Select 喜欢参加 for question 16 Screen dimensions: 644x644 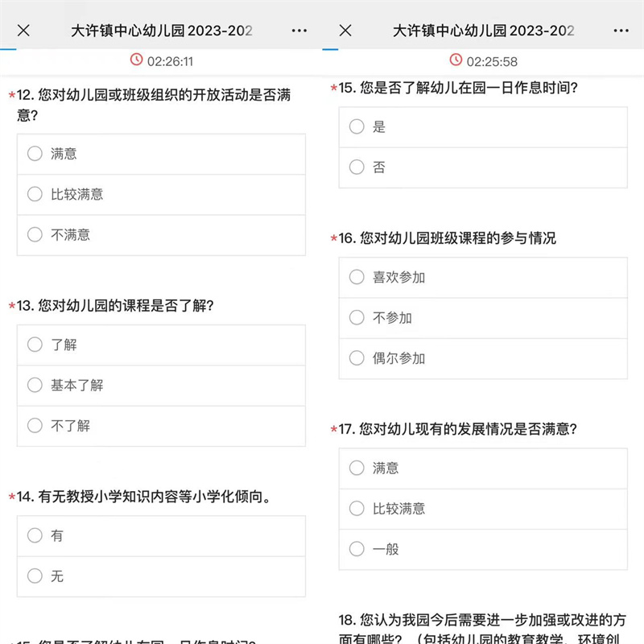[x=357, y=277]
